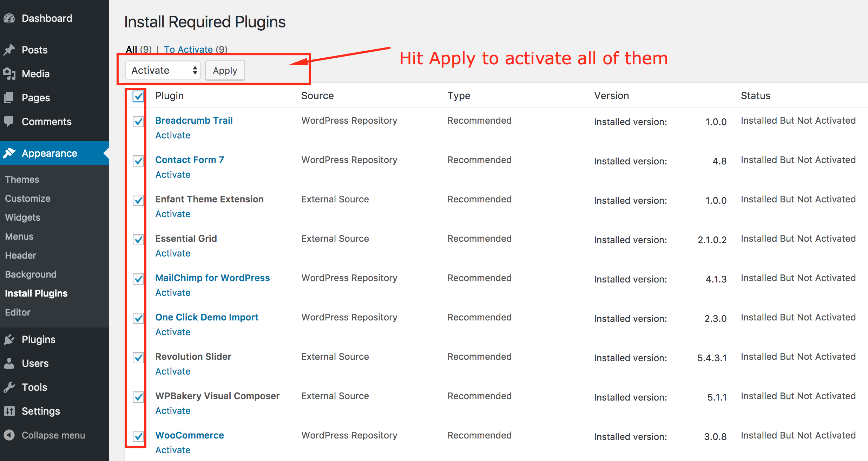The width and height of the screenshot is (868, 461).
Task: Activate the WPBakery Visual Composer plugin
Action: coord(173,411)
